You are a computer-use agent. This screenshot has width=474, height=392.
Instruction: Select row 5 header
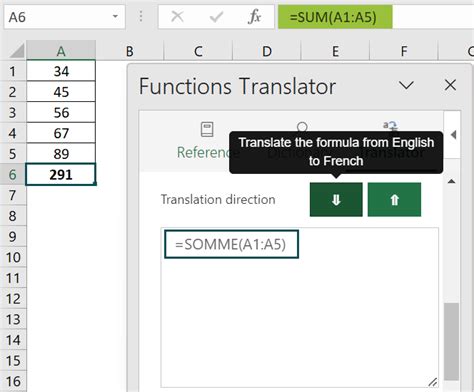point(13,154)
